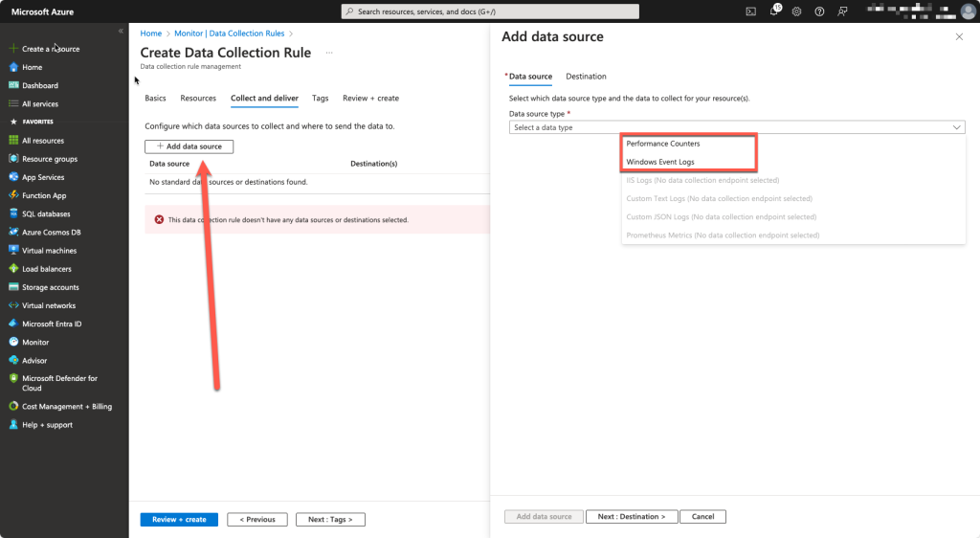Image resolution: width=980 pixels, height=538 pixels.
Task: Click Microsoft Entra ID icon
Action: tap(13, 324)
